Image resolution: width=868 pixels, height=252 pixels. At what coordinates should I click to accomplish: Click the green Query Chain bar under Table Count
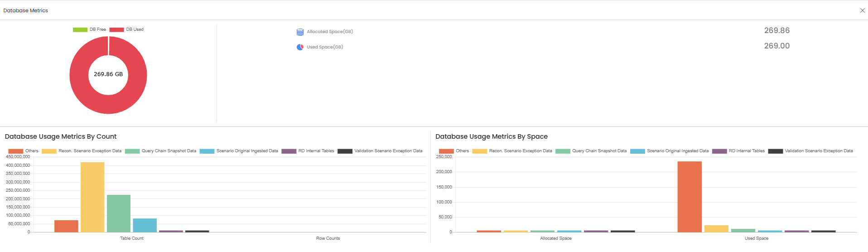coord(119,213)
